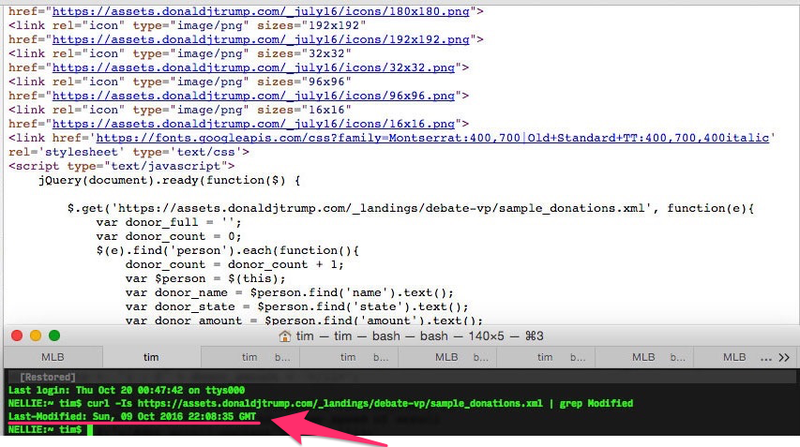
Task: Select the first MLB terminal tab
Action: coord(53,357)
